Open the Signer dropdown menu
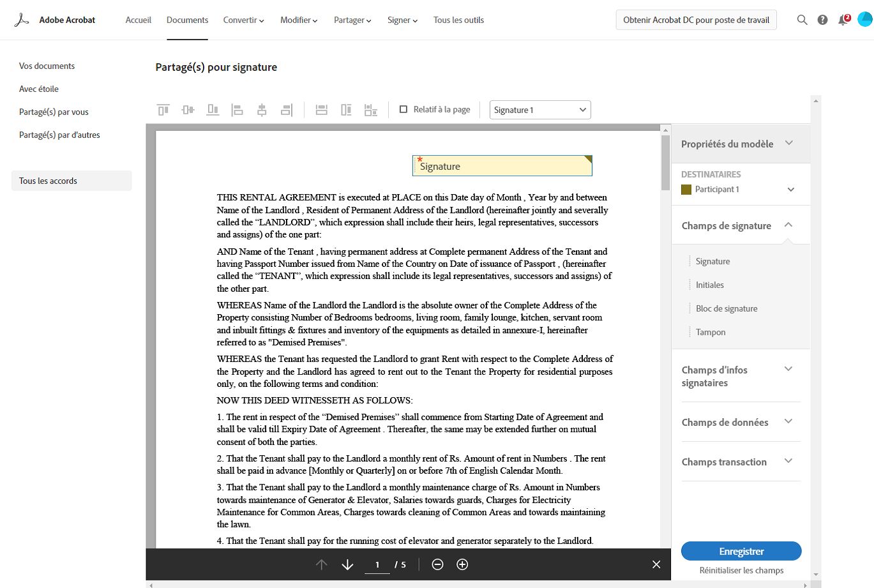The height and width of the screenshot is (588, 874). pyautogui.click(x=402, y=20)
